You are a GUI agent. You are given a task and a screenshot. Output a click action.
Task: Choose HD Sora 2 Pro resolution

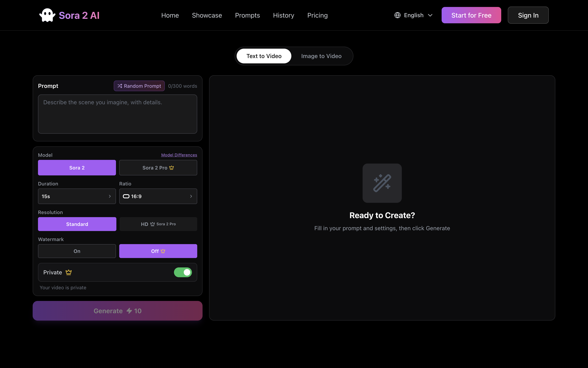158,224
